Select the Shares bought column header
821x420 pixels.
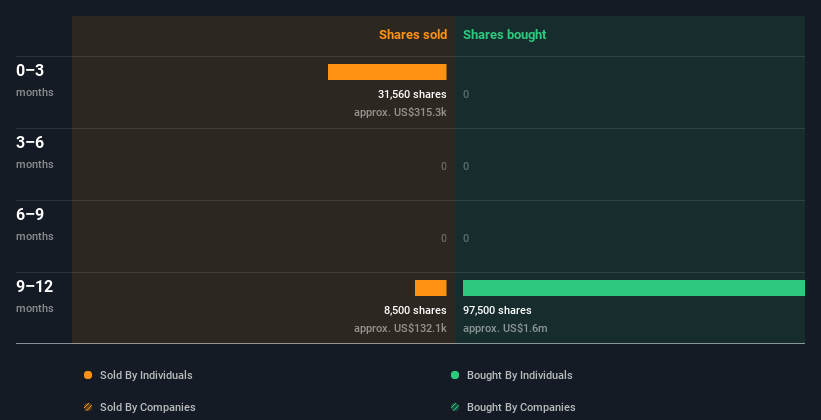(x=504, y=35)
